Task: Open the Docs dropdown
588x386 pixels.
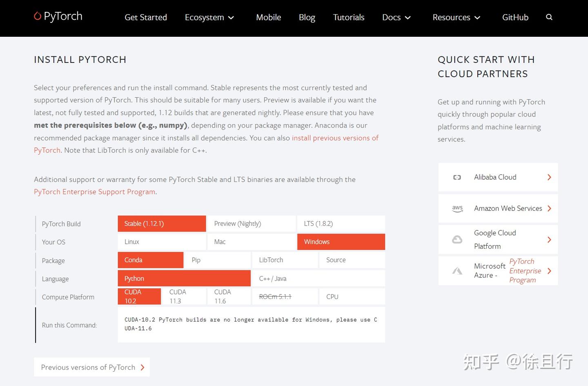Action: 396,17
